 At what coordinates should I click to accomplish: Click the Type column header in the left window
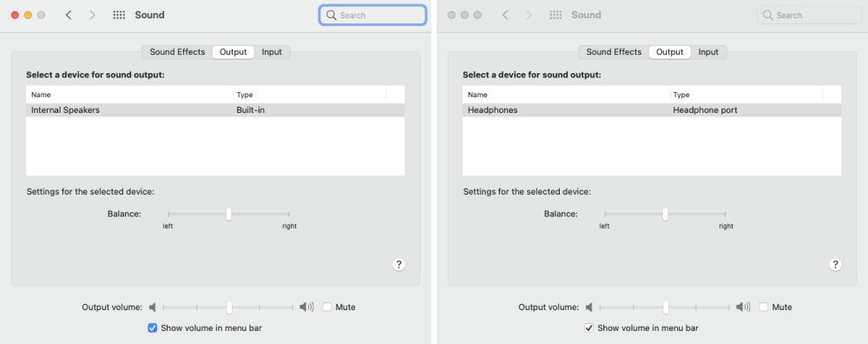coord(310,95)
